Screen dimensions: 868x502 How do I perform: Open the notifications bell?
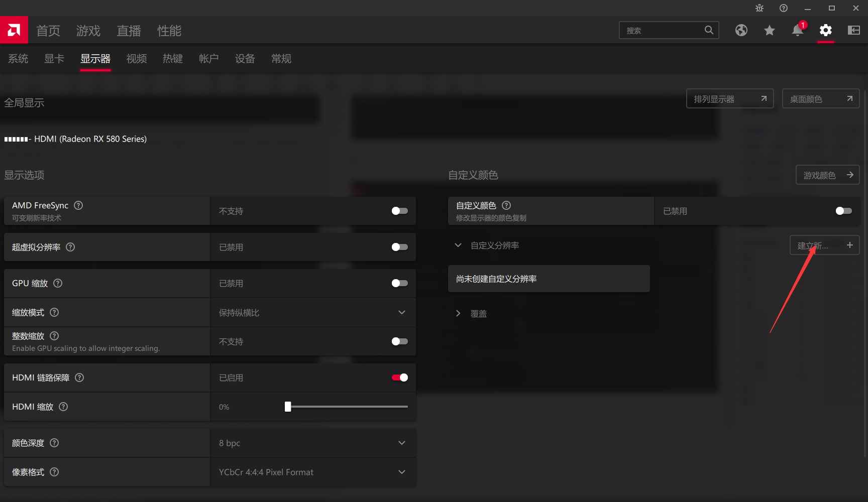pos(797,31)
